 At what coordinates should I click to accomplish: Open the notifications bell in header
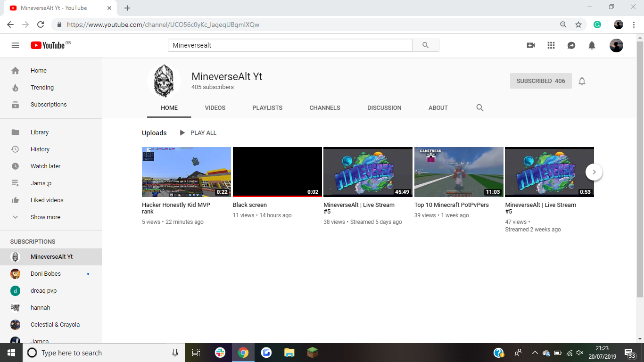(x=592, y=45)
